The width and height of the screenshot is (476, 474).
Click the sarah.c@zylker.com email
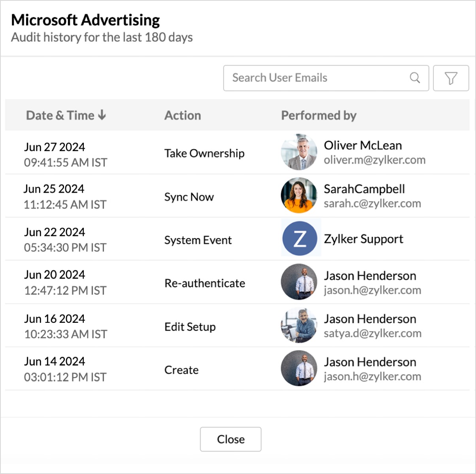[x=372, y=204]
